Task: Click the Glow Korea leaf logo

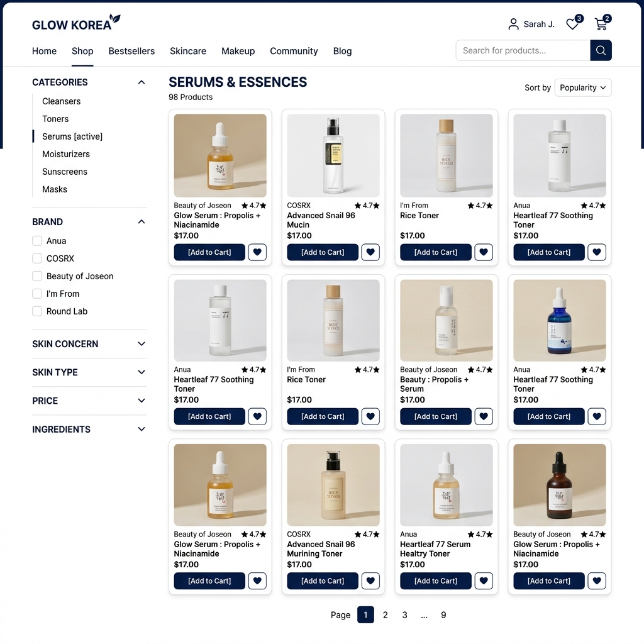Action: (115, 19)
